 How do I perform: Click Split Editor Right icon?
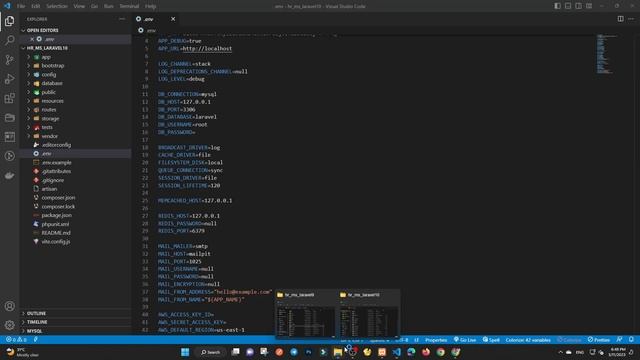620,19
